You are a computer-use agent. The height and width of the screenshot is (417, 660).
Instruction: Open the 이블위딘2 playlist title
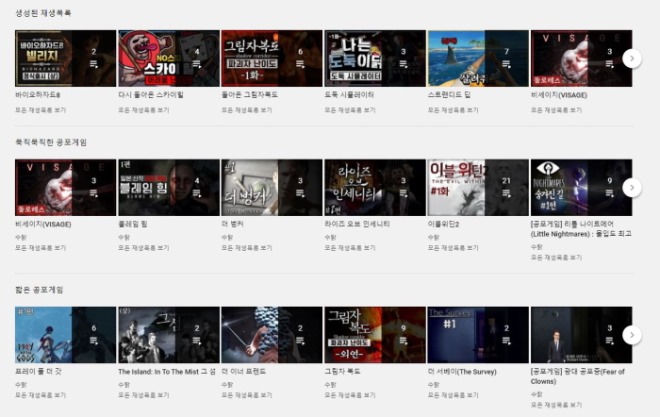[x=443, y=224]
